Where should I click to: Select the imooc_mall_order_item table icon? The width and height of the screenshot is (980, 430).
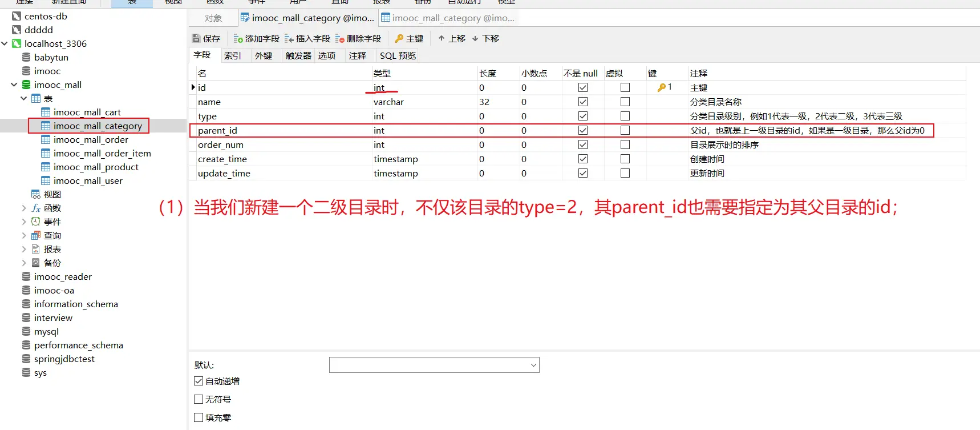pyautogui.click(x=46, y=153)
